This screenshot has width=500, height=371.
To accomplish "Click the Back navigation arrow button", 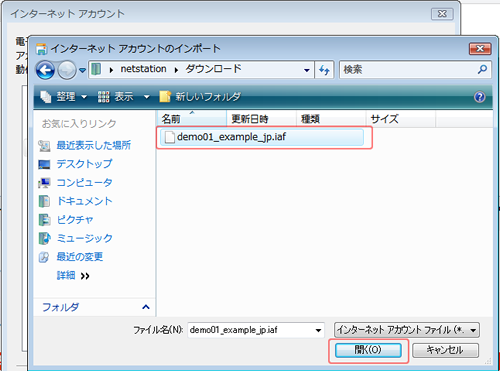I will point(45,70).
